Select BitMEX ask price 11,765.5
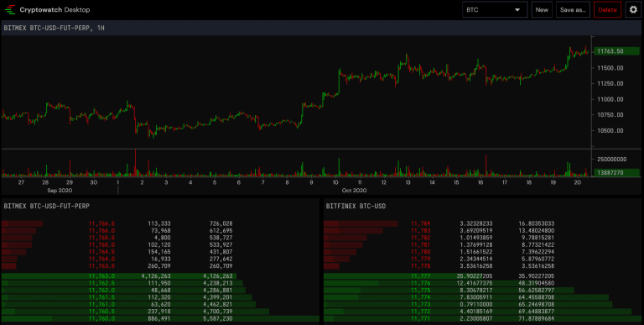 tap(101, 238)
